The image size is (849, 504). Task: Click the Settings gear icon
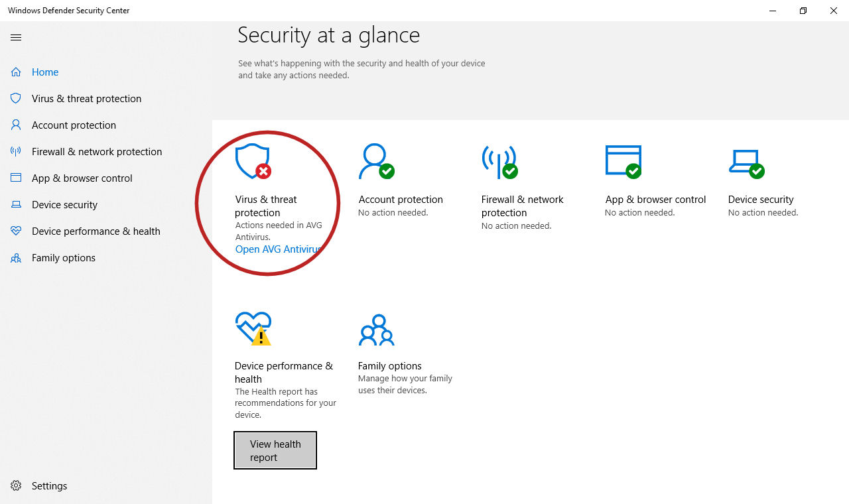click(x=16, y=485)
